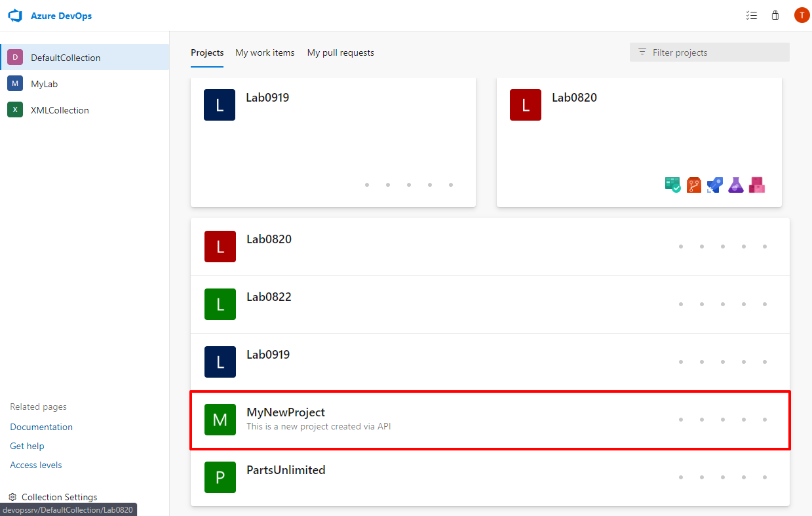
Task: Click the Get help link
Action: tap(27, 446)
